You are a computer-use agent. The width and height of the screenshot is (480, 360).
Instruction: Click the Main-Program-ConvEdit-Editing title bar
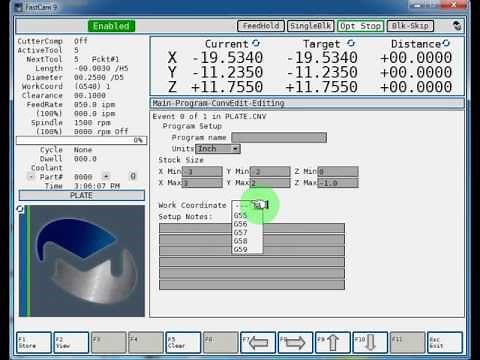pos(307,103)
